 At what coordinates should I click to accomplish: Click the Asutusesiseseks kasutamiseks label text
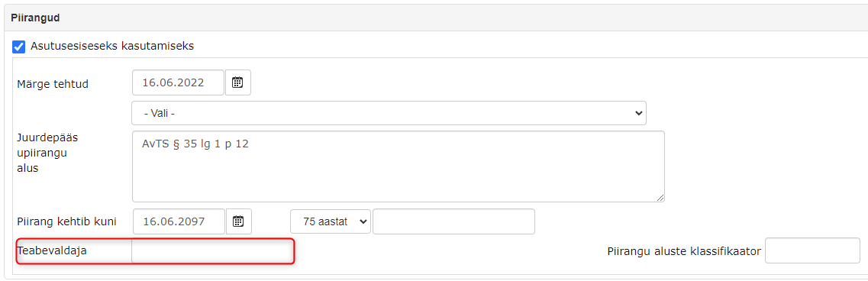click(112, 46)
